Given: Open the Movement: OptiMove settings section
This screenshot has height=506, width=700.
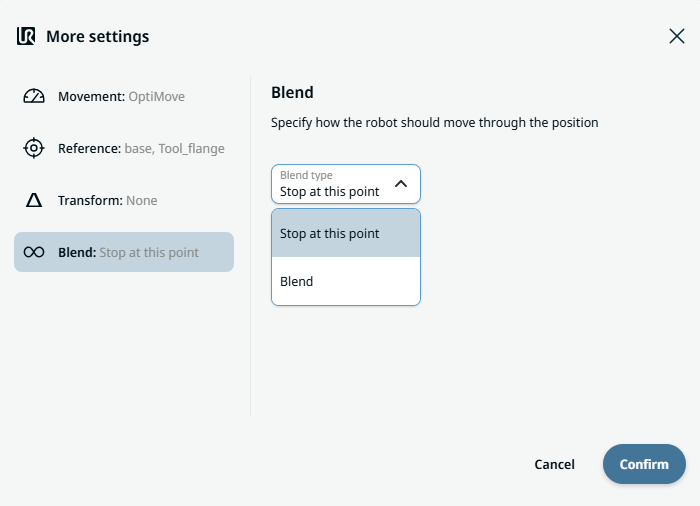Looking at the screenshot, I should 122,97.
